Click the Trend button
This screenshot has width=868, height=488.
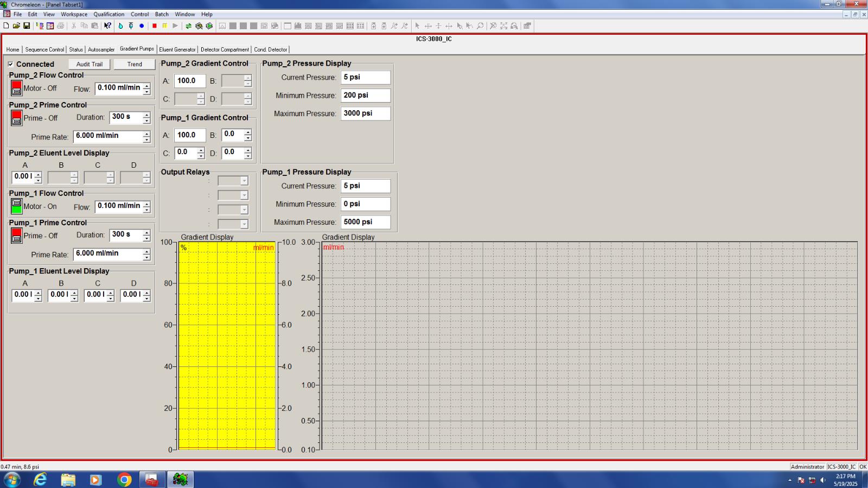pos(135,64)
